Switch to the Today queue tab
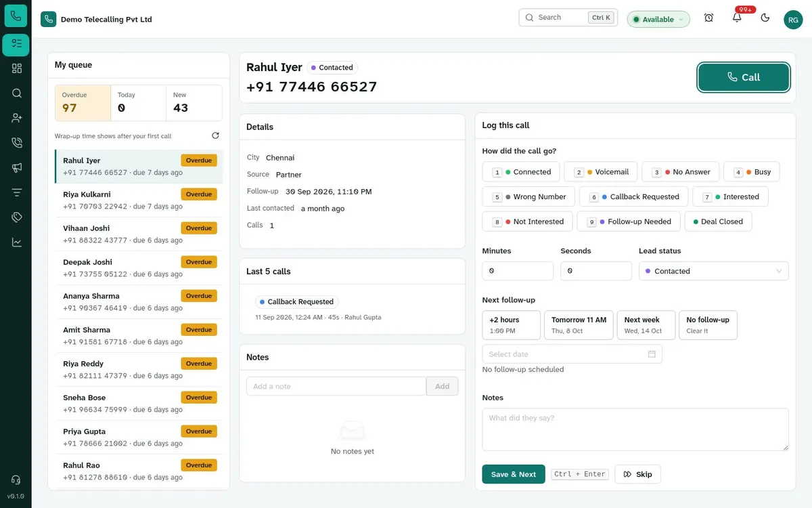Image resolution: width=812 pixels, height=508 pixels. pyautogui.click(x=139, y=103)
